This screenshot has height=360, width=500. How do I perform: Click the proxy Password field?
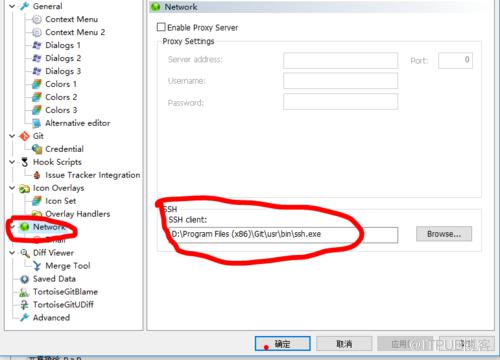(x=340, y=102)
